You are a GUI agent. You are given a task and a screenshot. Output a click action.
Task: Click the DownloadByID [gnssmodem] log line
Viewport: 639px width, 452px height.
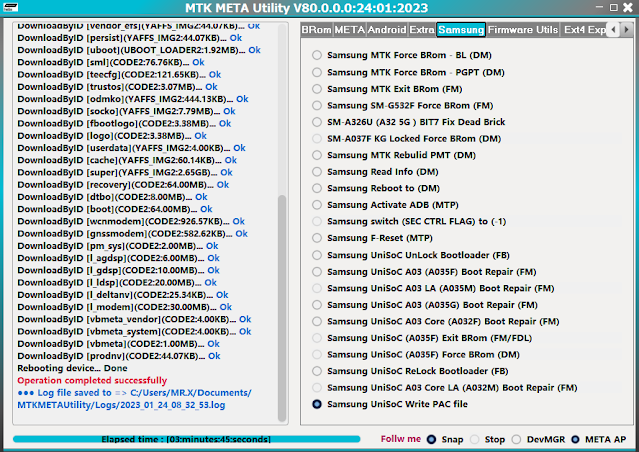click(132, 234)
